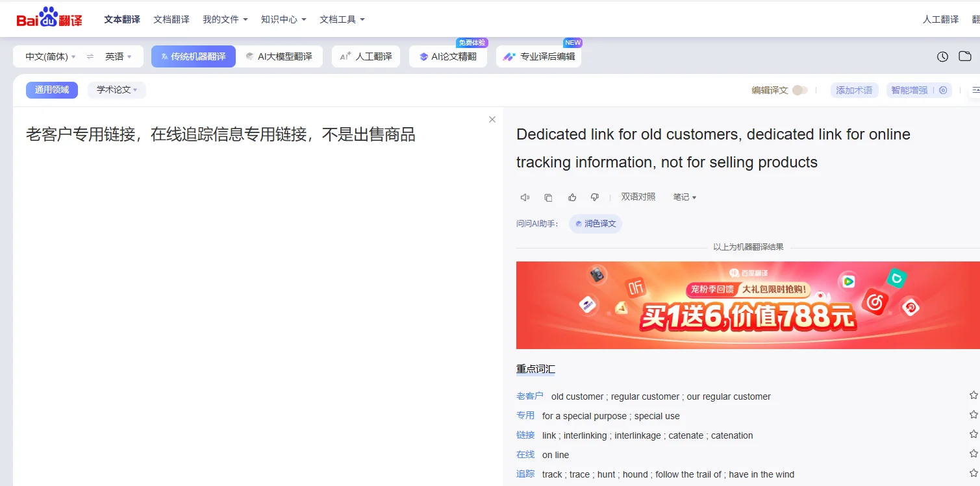Viewport: 980px width, 486px height.
Task: Give the translation a thumbs down
Action: click(594, 197)
